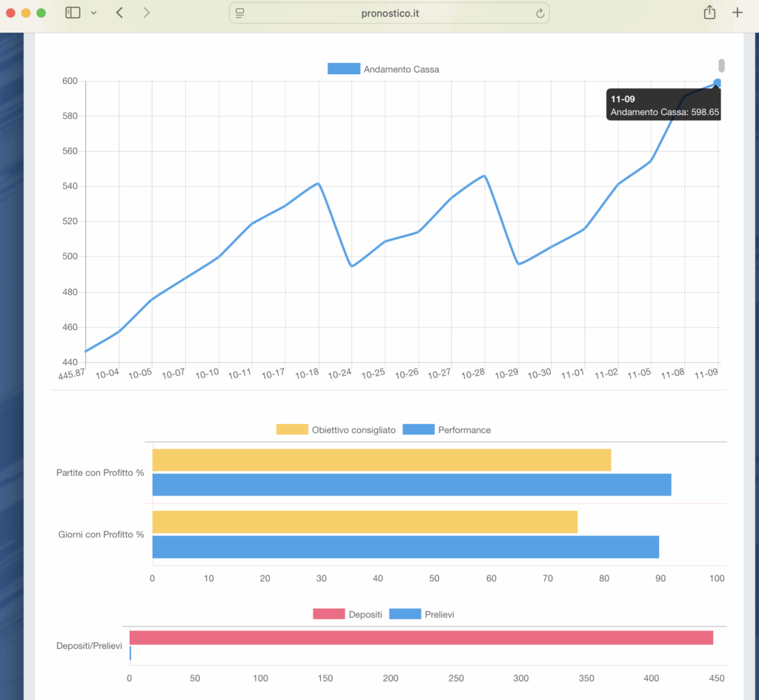
Task: Open a new tab with plus button
Action: tap(737, 13)
